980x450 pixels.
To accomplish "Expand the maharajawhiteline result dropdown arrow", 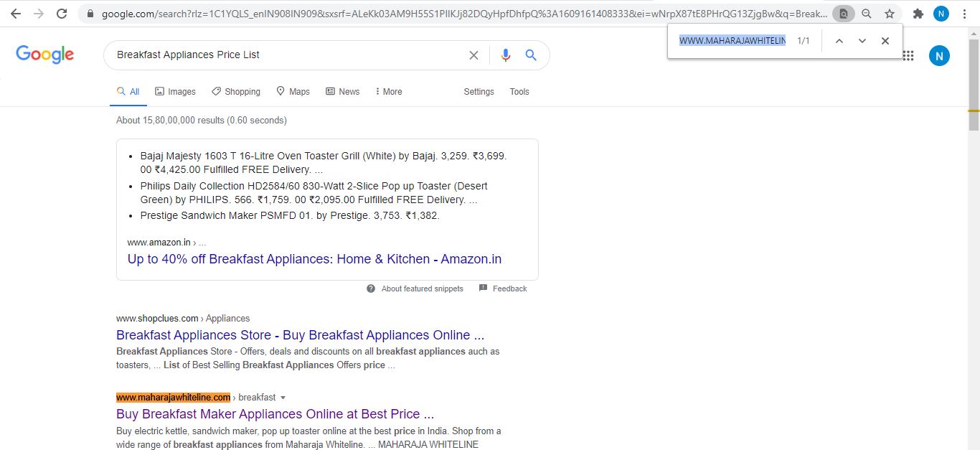I will [x=283, y=398].
